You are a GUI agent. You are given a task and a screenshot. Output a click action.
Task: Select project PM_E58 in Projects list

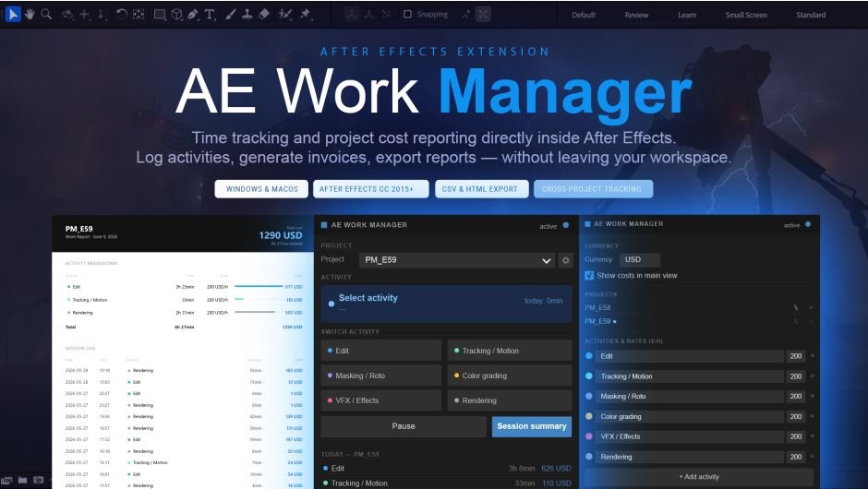tap(597, 307)
